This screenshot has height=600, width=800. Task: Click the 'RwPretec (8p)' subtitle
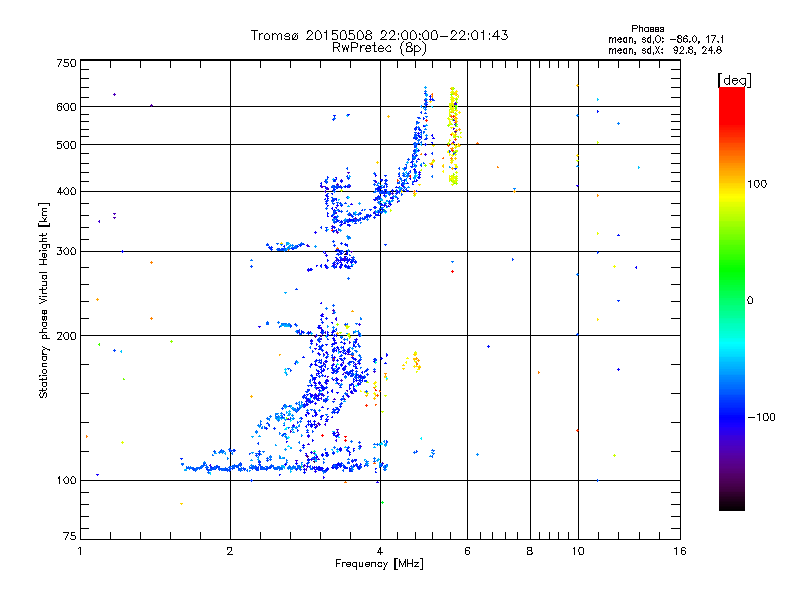379,48
